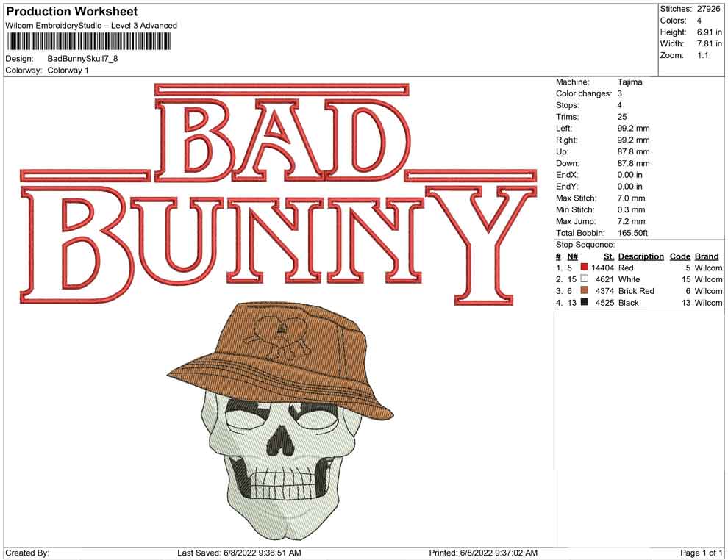Image resolution: width=728 pixels, height=560 pixels.
Task: Click the N# column header
Action: (572, 256)
